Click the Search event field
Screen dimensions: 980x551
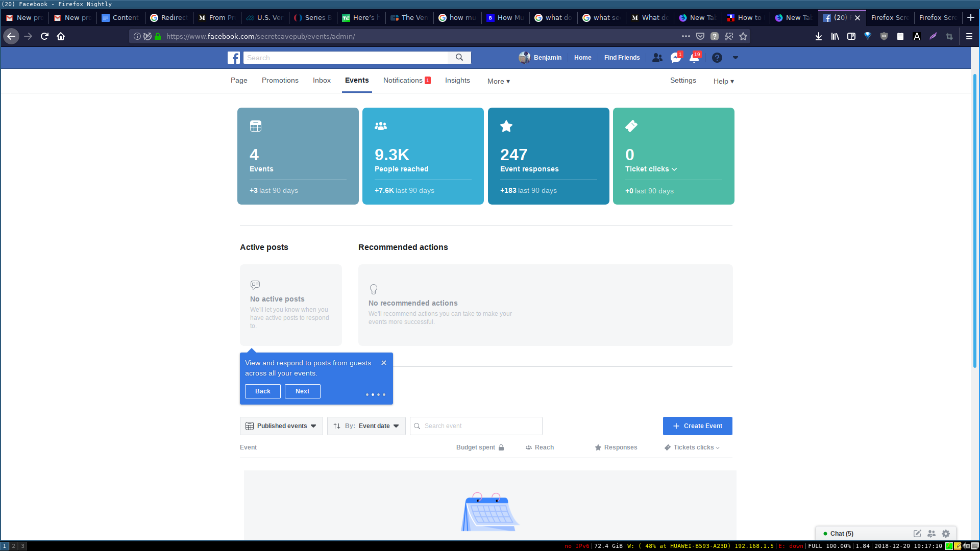476,426
